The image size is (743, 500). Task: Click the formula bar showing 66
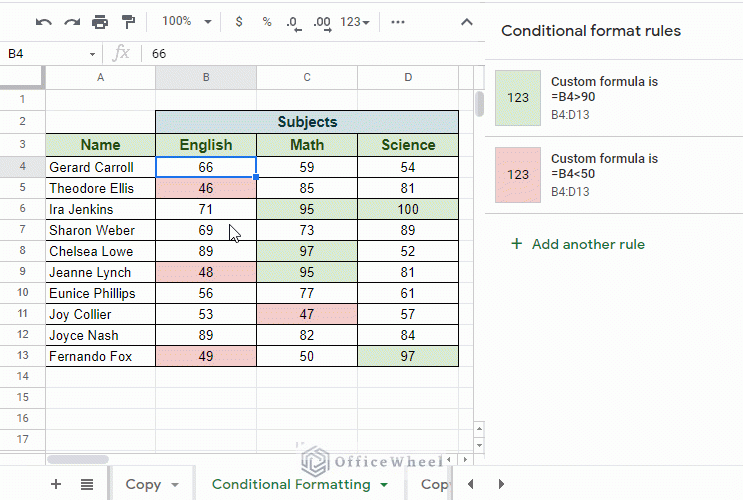313,54
